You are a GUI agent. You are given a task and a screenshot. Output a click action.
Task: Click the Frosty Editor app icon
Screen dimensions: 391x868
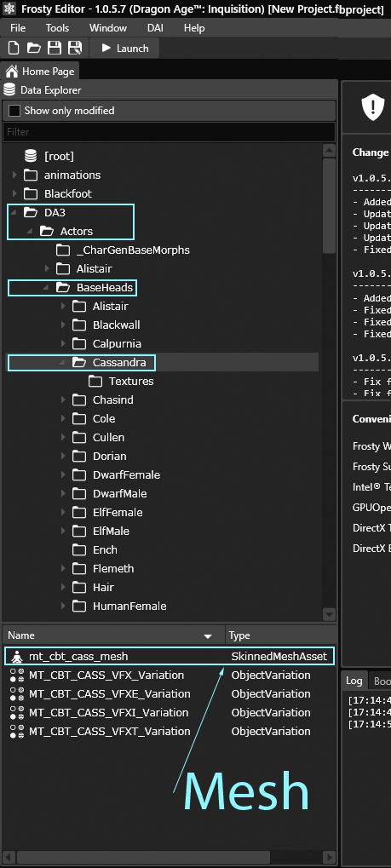pyautogui.click(x=9, y=9)
